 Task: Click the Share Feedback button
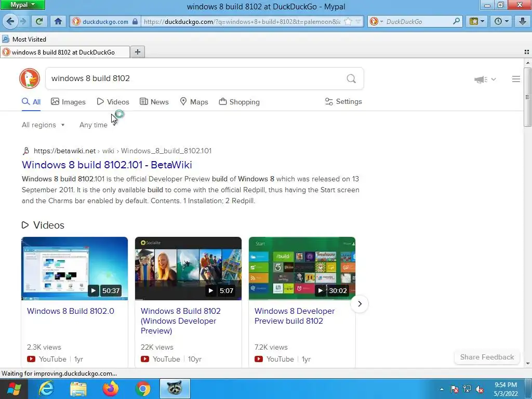pos(487,357)
